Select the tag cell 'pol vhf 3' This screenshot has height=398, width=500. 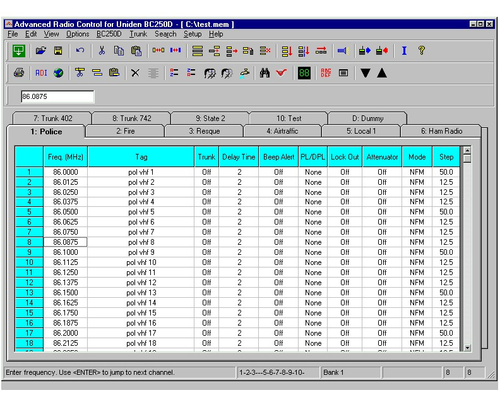click(141, 192)
